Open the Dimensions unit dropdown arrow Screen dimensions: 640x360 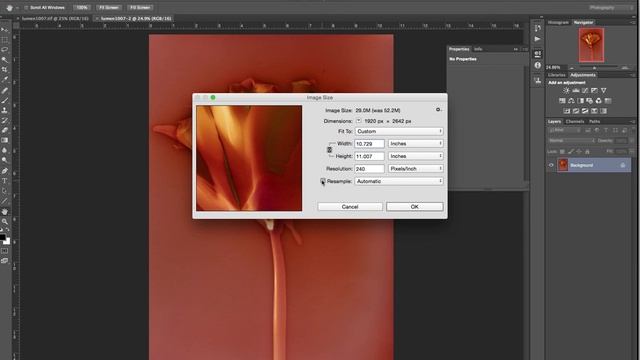point(358,121)
